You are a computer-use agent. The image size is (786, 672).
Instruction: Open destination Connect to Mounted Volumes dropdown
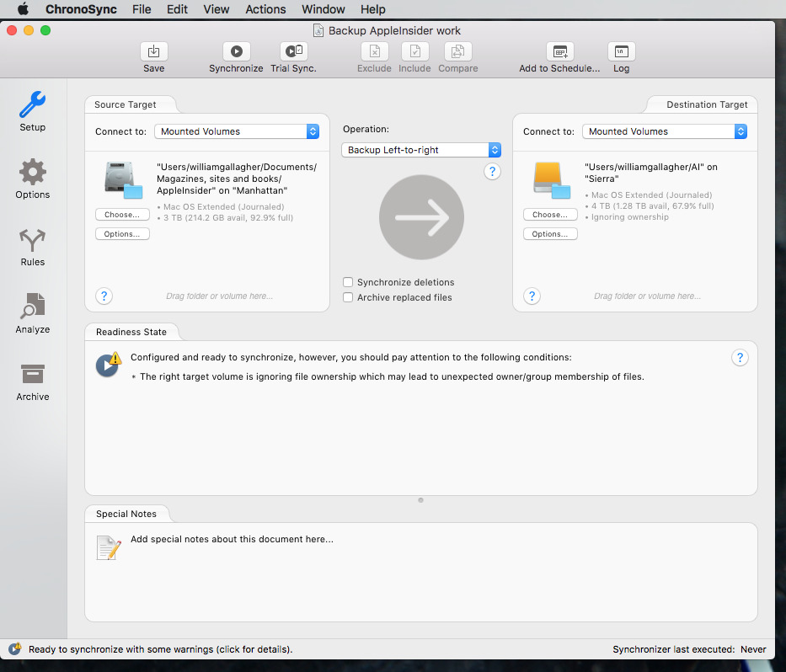[665, 131]
